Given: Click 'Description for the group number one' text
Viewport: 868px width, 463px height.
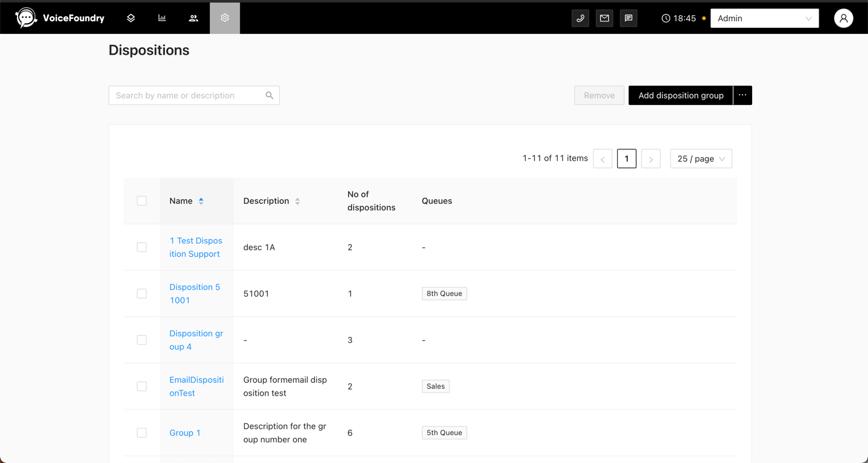Looking at the screenshot, I should click(285, 433).
